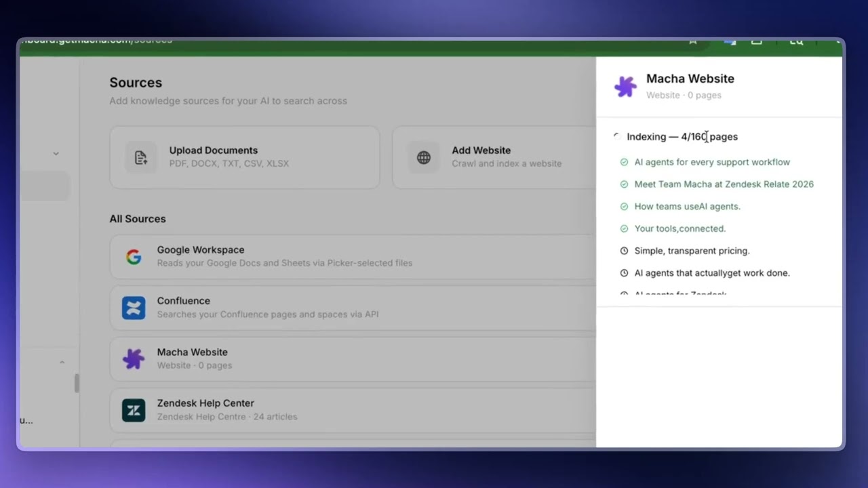Image resolution: width=868 pixels, height=488 pixels.
Task: Click 'Add knowledge sources for your AI' subtitle
Action: pyautogui.click(x=228, y=101)
